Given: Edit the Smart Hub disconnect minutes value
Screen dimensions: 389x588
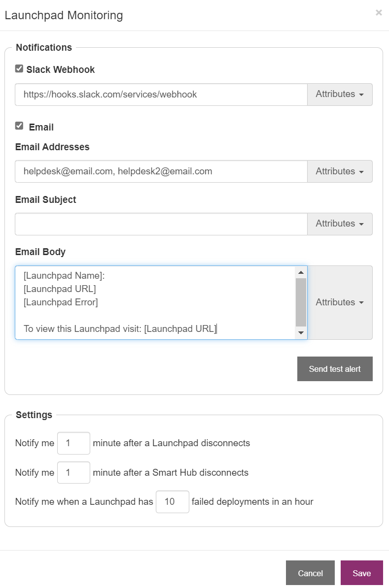Looking at the screenshot, I should [x=73, y=472].
